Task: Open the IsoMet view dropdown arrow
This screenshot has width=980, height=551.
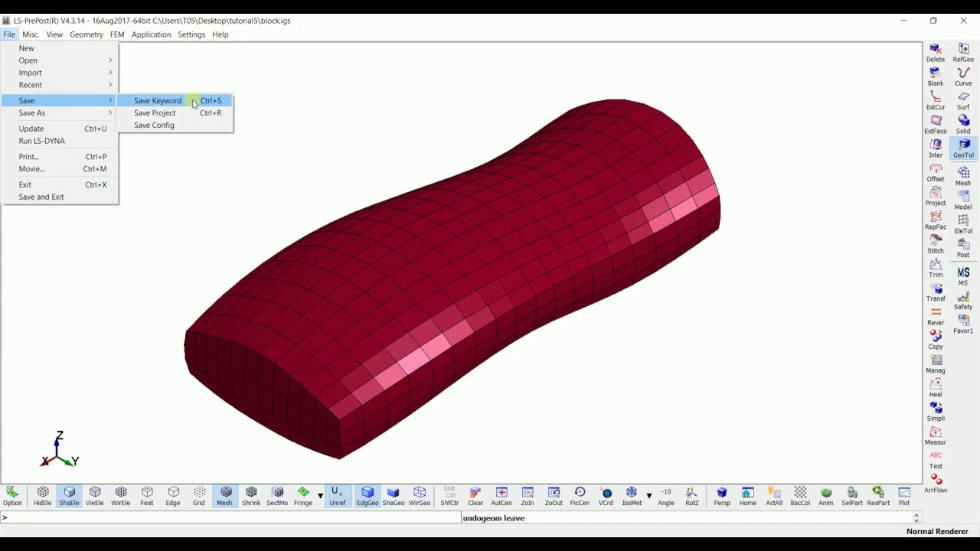Action: click(648, 496)
